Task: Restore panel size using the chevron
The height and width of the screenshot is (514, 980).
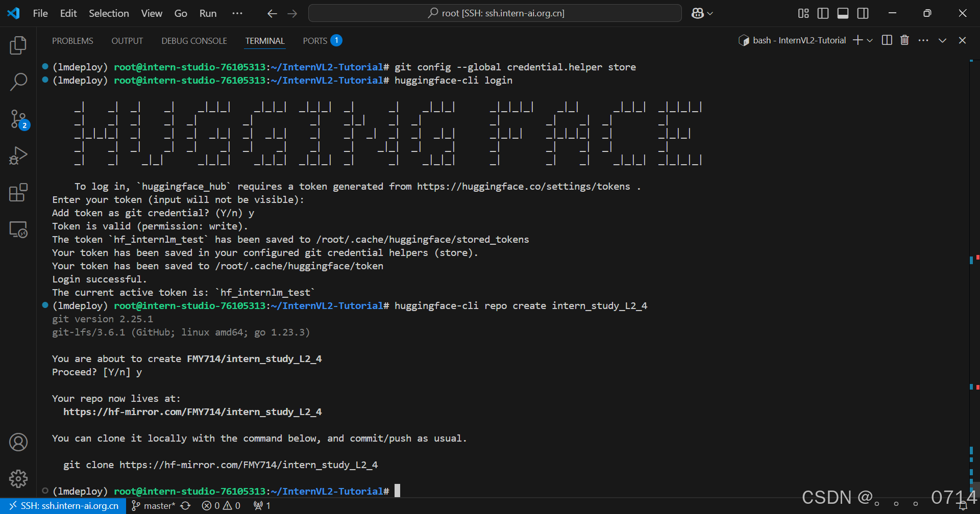Action: [942, 40]
